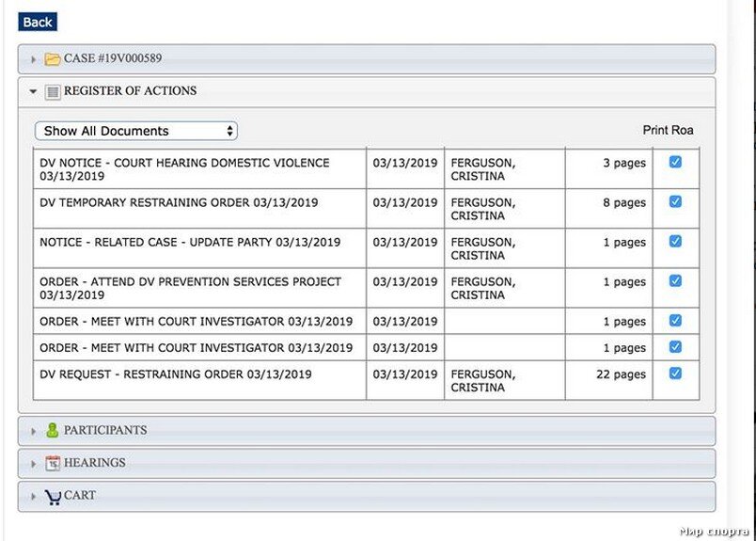Click the CART heading text
Image resolution: width=756 pixels, height=541 pixels.
(80, 495)
